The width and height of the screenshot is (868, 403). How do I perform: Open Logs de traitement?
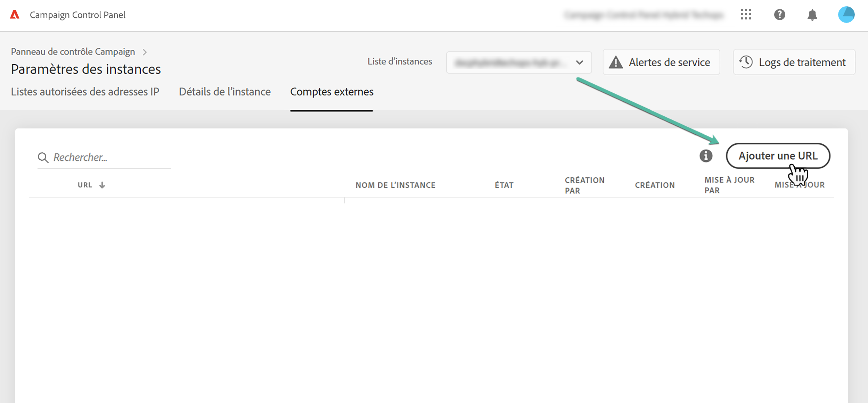point(794,62)
